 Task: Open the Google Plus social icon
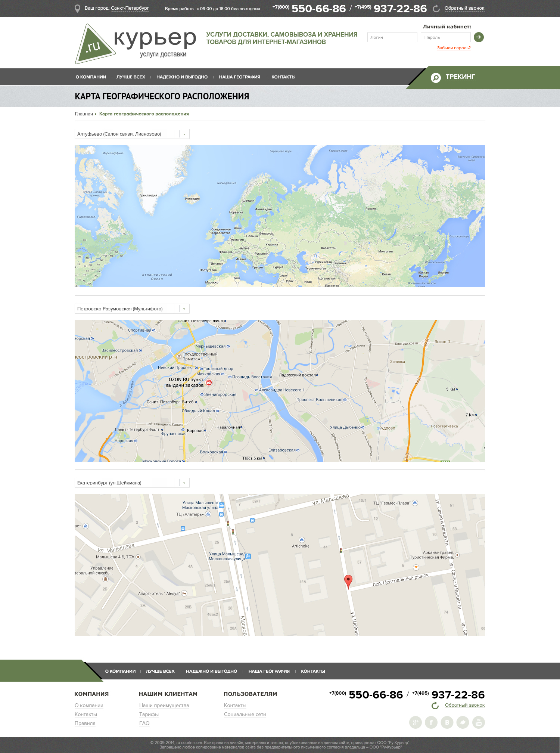416,722
